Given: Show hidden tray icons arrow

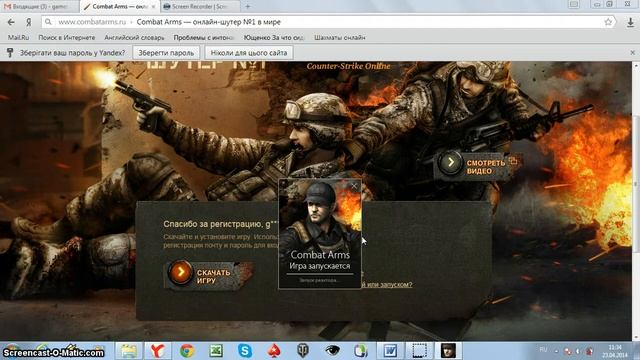Looking at the screenshot, I should pyautogui.click(x=556, y=351).
